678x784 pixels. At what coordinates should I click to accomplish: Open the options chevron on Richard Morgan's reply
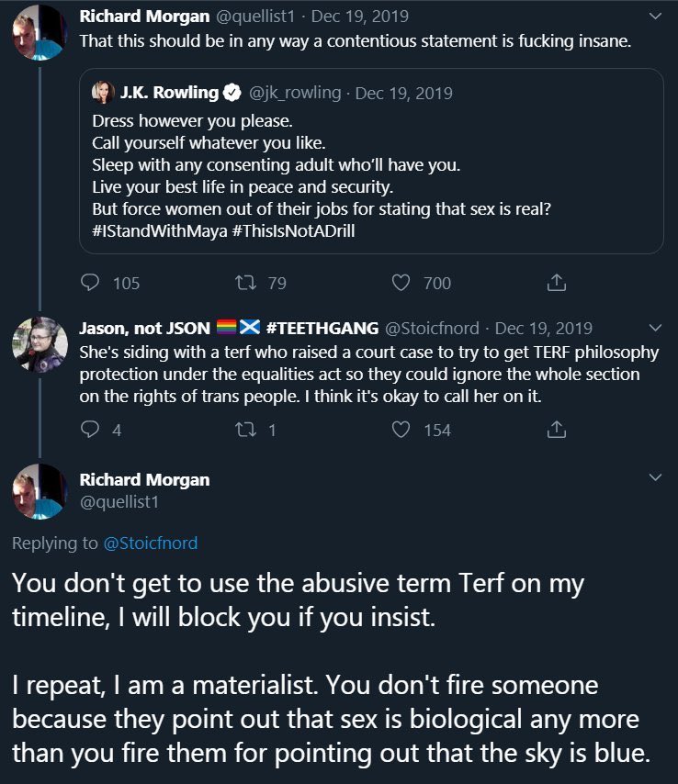tap(655, 477)
